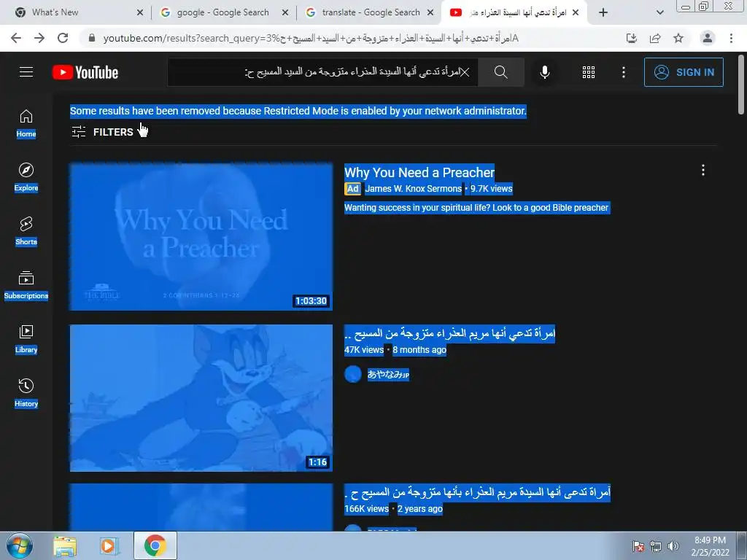This screenshot has width=747, height=560.
Task: Open a new browser tab
Action: 603,13
